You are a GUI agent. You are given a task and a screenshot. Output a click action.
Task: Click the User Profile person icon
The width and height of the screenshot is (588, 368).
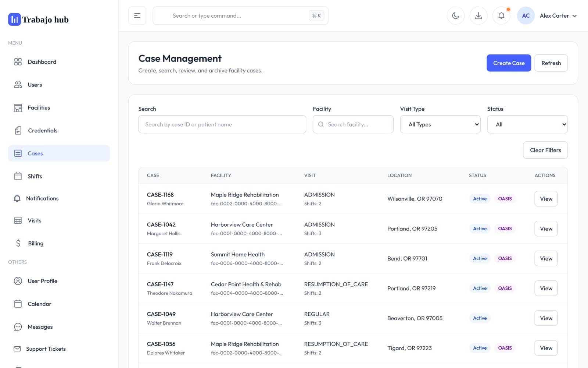(18, 281)
